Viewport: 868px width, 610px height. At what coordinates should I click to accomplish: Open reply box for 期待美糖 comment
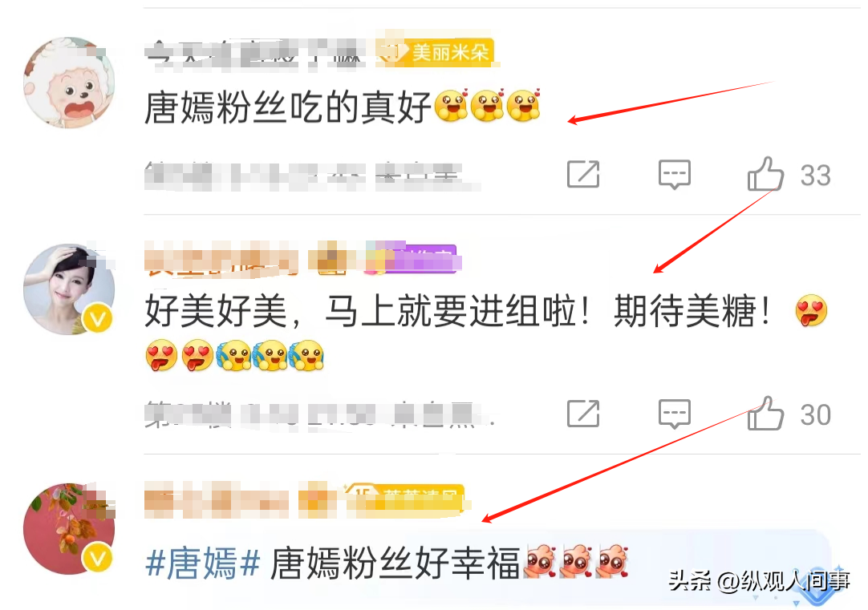click(674, 414)
